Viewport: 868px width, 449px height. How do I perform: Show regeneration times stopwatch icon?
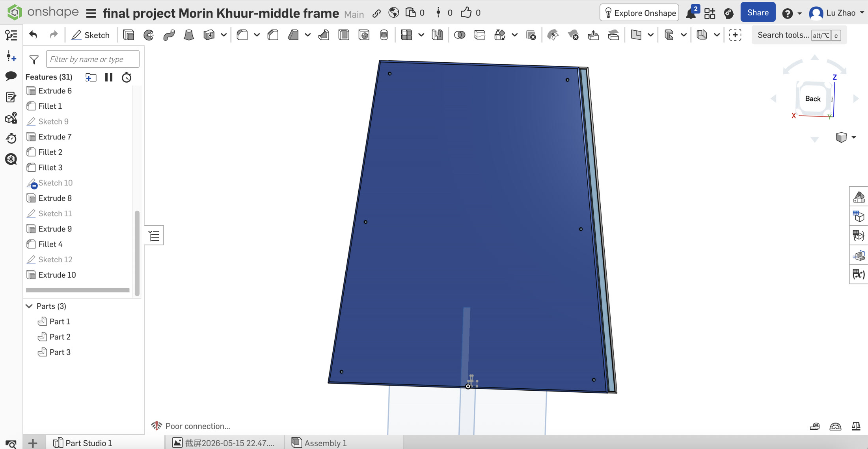[127, 77]
